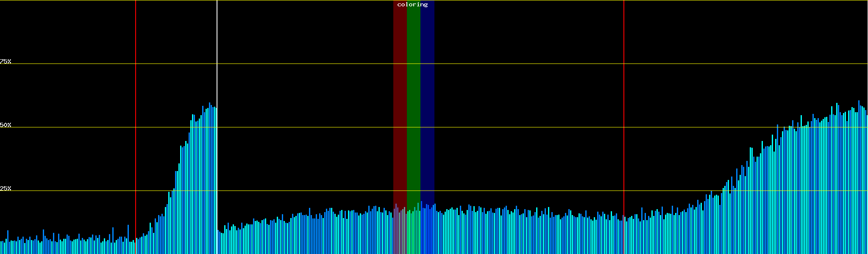This screenshot has width=868, height=254.
Task: Click the 25% axis label
Action: click(6, 188)
